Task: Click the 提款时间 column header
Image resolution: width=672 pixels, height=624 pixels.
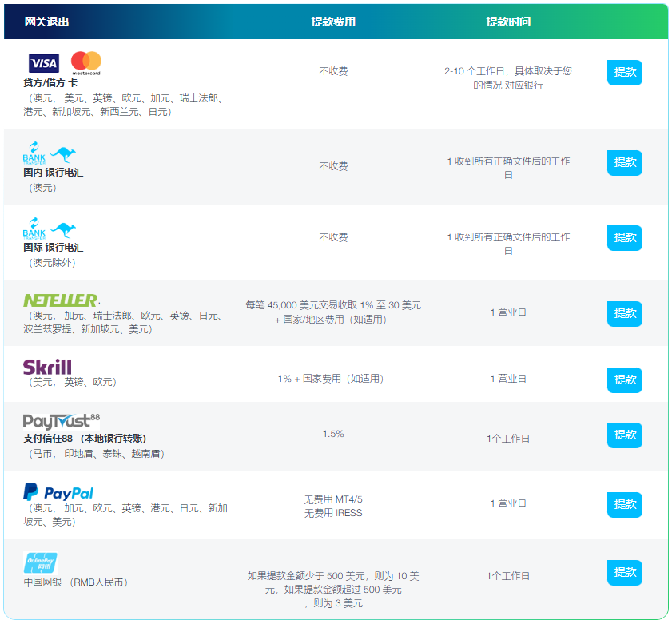Action: pyautogui.click(x=508, y=22)
